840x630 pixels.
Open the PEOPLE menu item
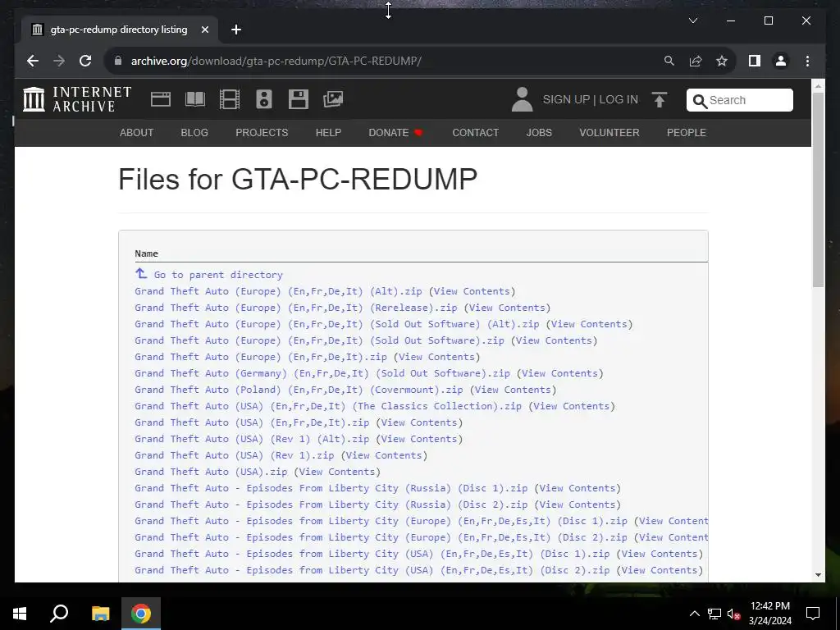[687, 133]
